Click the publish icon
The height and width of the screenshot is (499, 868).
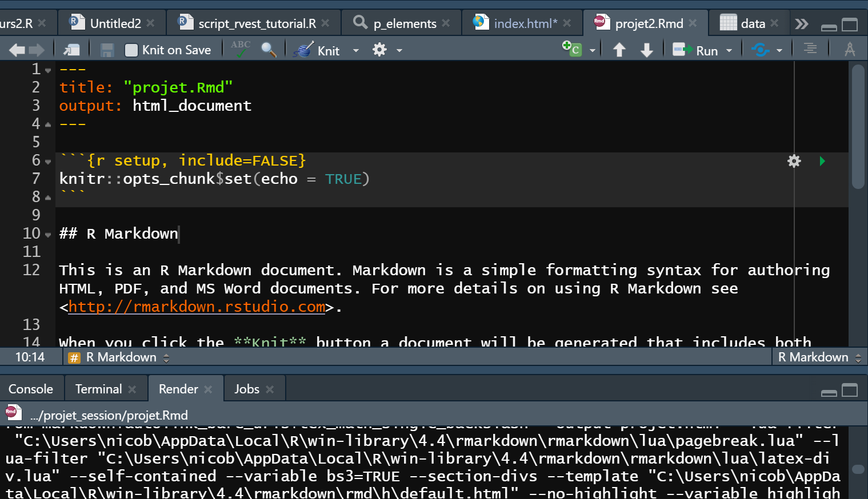click(x=760, y=50)
